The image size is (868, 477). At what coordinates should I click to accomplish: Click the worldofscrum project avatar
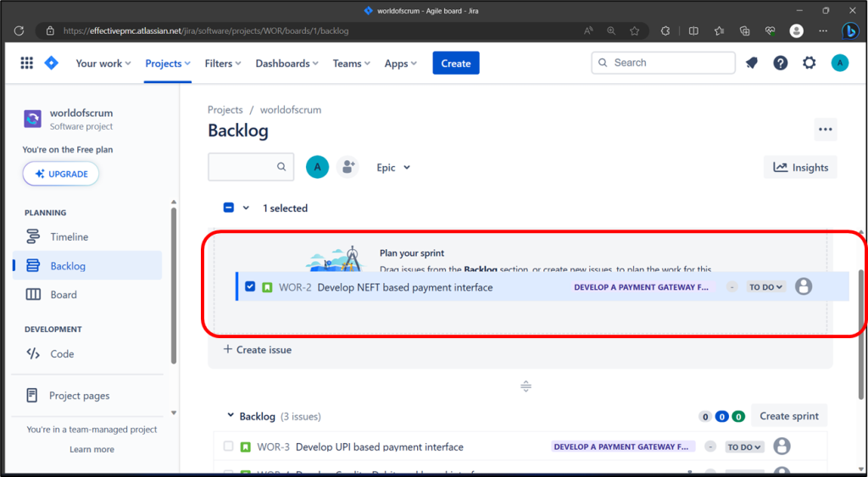[x=32, y=119]
